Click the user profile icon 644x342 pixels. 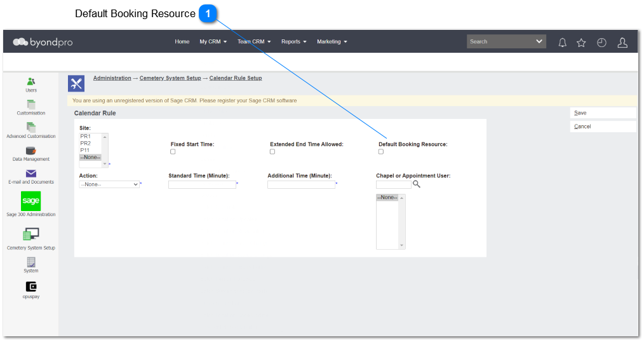click(622, 43)
